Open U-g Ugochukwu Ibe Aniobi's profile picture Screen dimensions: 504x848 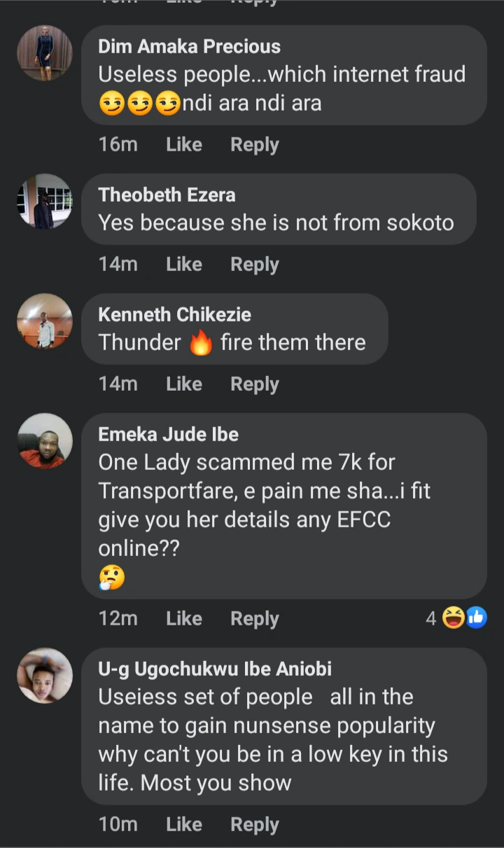(45, 676)
